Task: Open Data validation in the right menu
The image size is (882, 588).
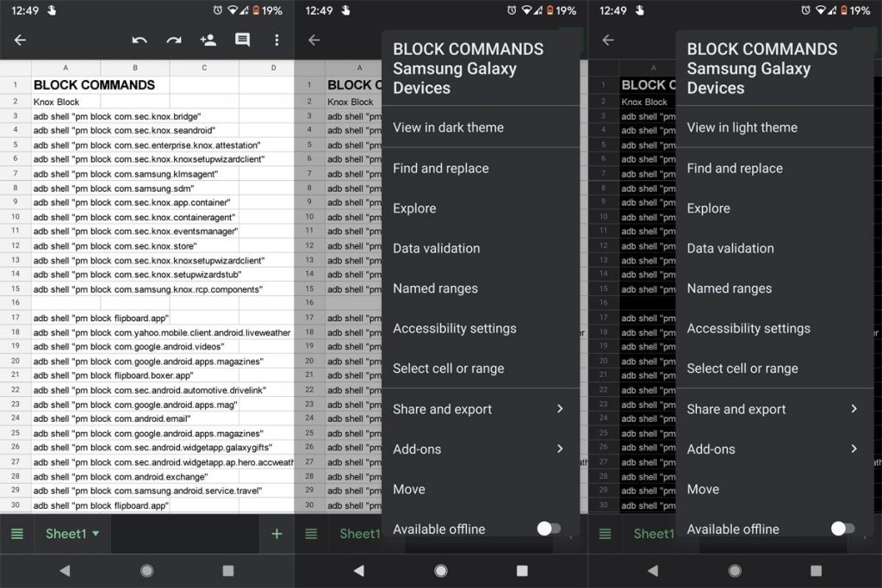Action: click(774, 248)
